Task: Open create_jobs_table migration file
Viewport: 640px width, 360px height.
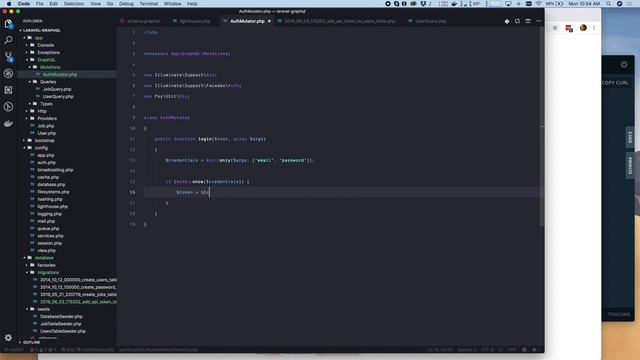Action: point(78,295)
